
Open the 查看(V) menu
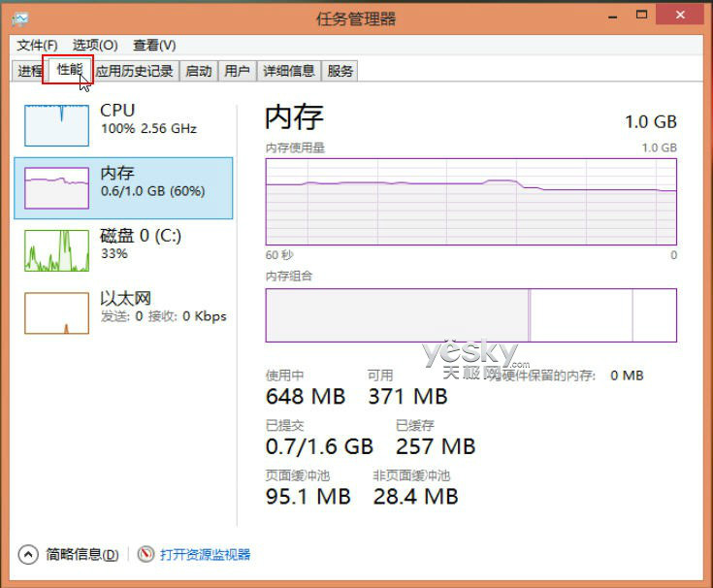154,45
